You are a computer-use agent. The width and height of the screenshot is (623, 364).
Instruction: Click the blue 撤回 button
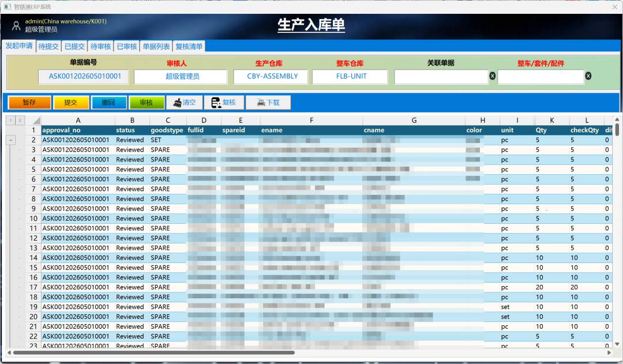[x=108, y=103]
